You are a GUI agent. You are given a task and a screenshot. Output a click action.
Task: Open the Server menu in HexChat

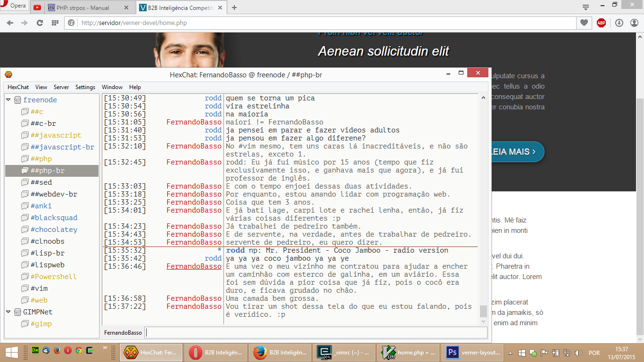point(61,87)
